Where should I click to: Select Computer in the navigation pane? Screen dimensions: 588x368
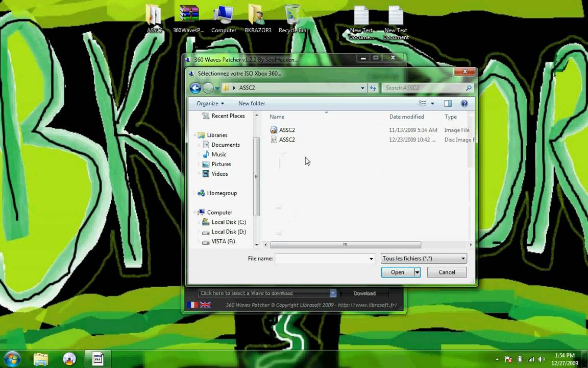(x=215, y=213)
